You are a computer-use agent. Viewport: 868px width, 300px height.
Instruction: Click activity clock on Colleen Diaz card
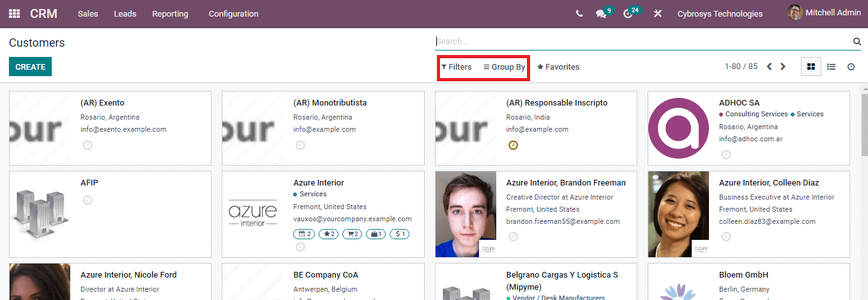[x=726, y=237]
